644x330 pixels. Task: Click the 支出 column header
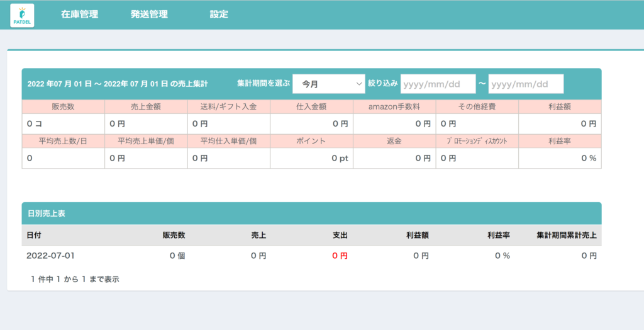pyautogui.click(x=340, y=235)
